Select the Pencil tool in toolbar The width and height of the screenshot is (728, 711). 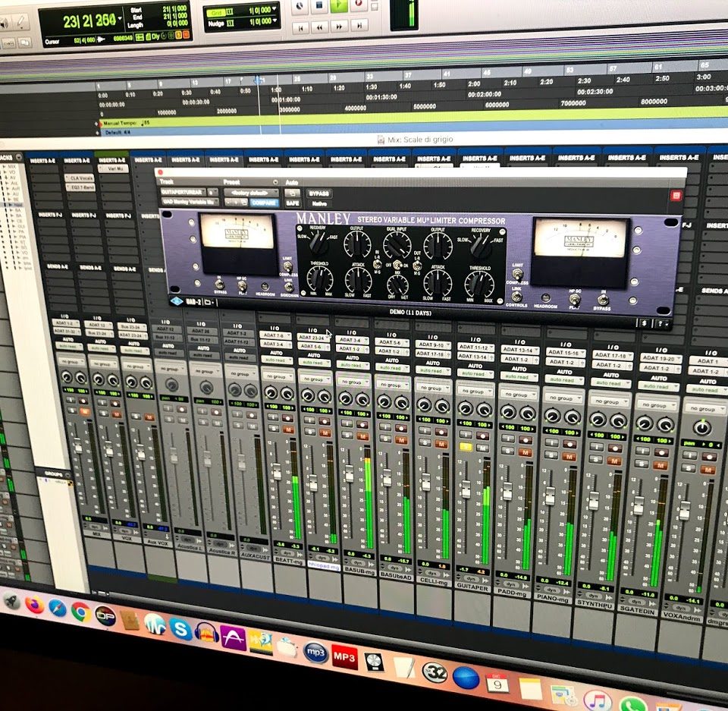click(x=21, y=22)
